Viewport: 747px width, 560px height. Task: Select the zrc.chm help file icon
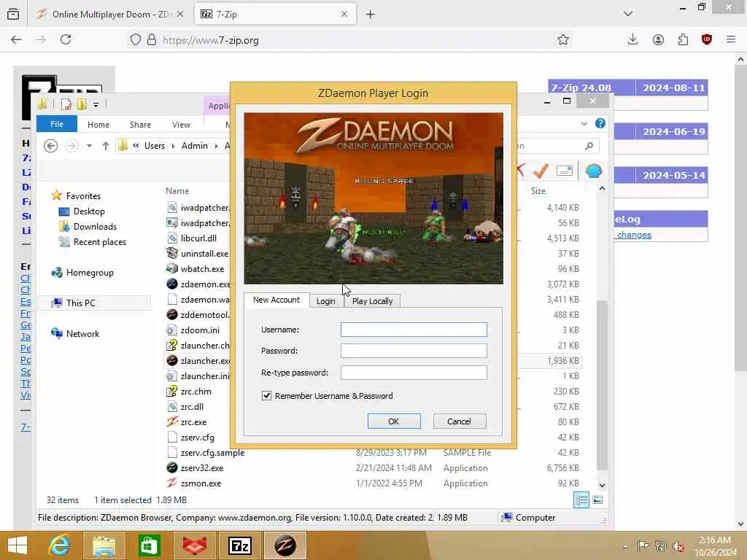tap(172, 392)
